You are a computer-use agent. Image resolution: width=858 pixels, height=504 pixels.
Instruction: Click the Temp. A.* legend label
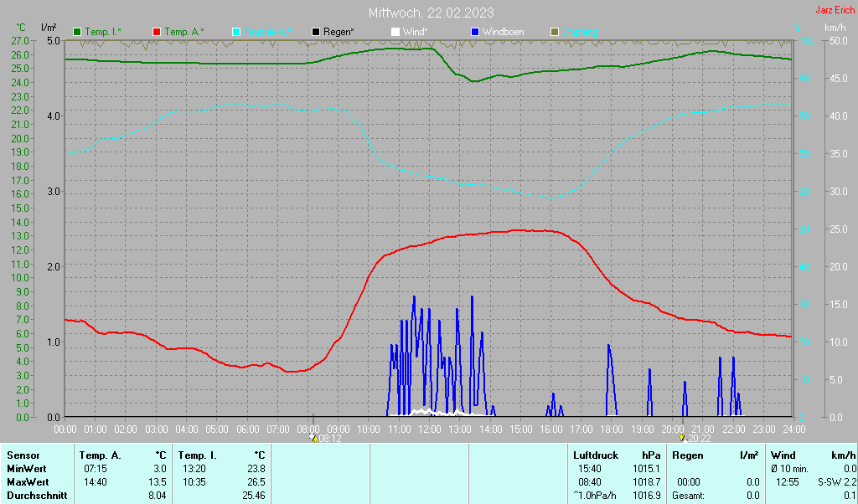pyautogui.click(x=184, y=33)
